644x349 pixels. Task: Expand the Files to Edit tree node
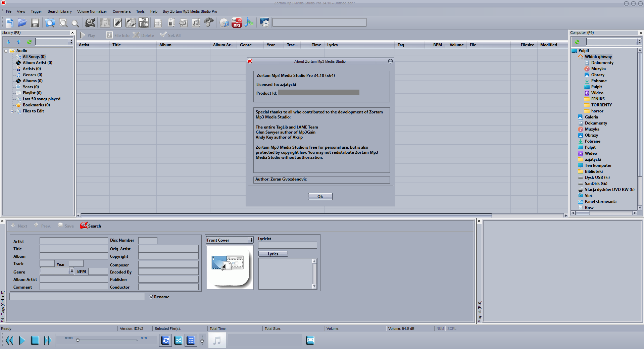[x=12, y=111]
